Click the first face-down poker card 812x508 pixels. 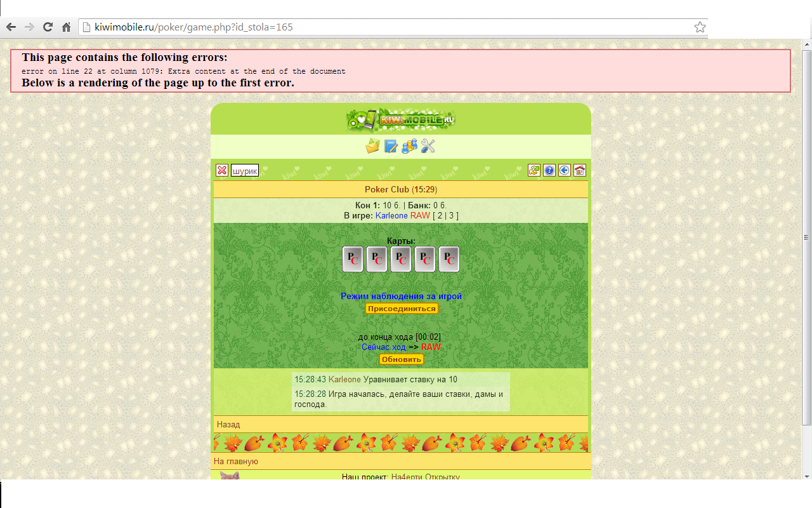[x=353, y=260]
